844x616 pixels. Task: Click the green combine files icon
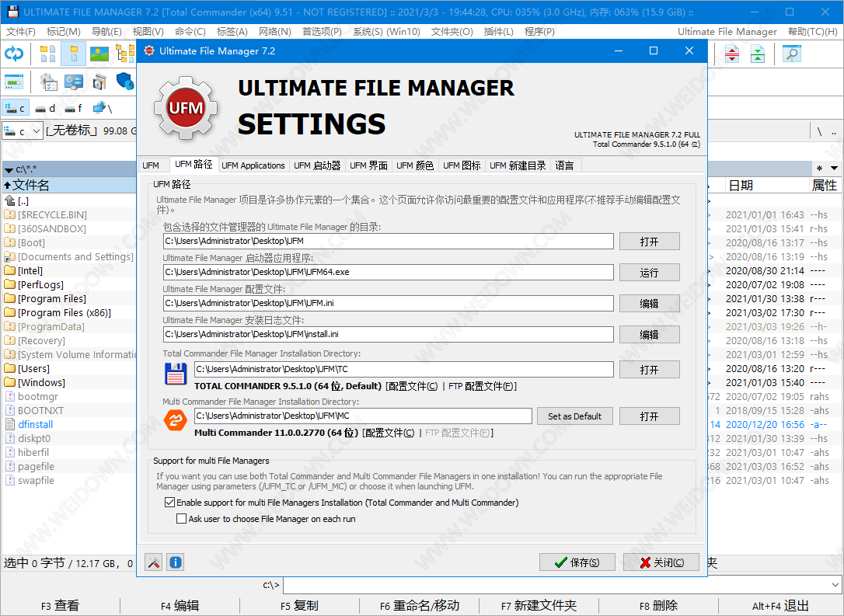(758, 54)
